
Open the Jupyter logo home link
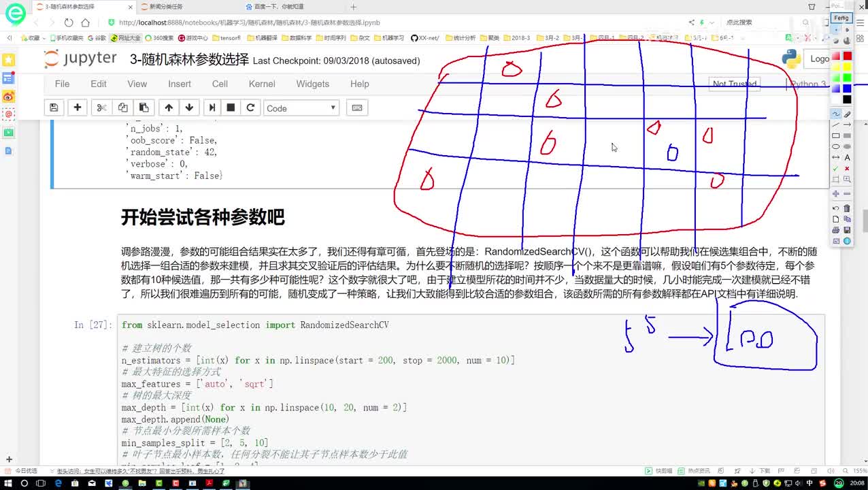(80, 59)
